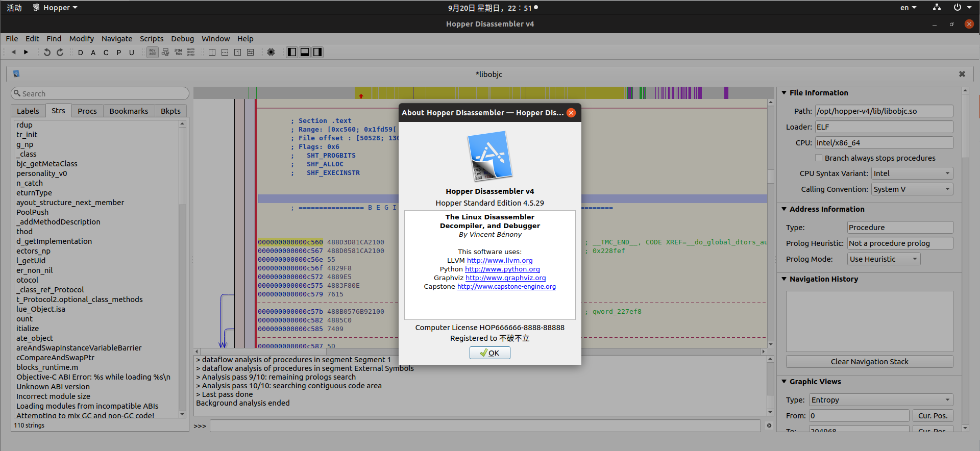Click the strings list vertical scrollbar

pyautogui.click(x=182, y=269)
